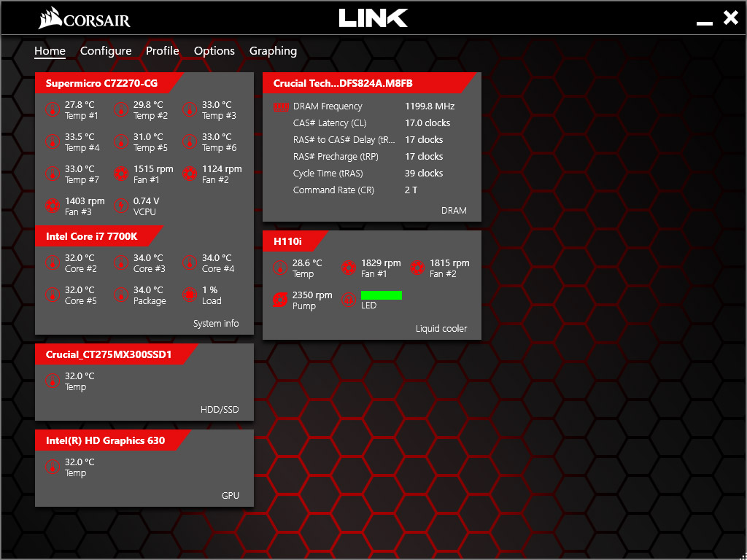This screenshot has width=747, height=560.
Task: Click the Package temperature icon
Action: tap(120, 295)
